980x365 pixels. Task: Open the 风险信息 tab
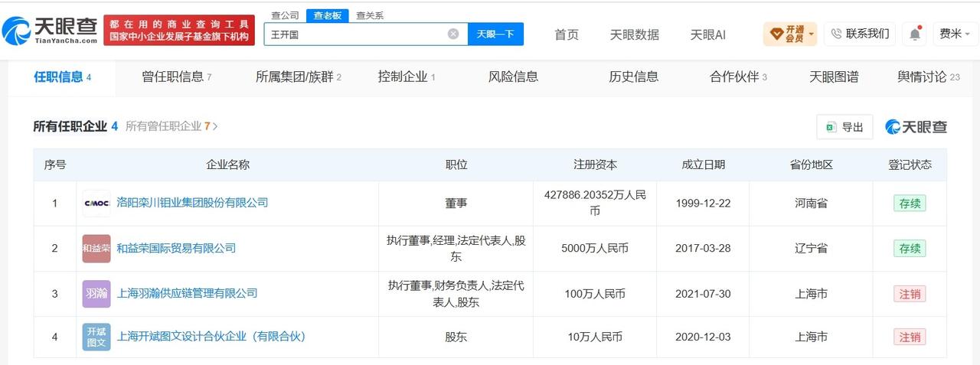pos(513,77)
